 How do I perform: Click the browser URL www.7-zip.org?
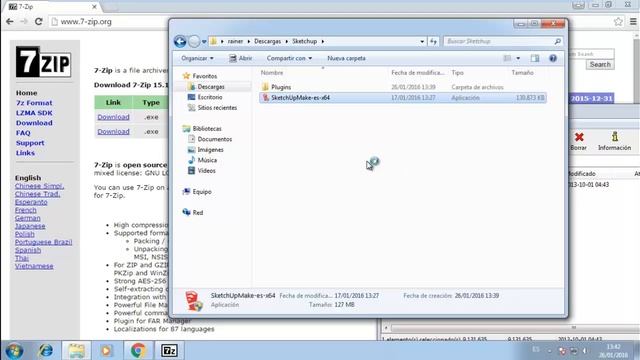(86, 22)
